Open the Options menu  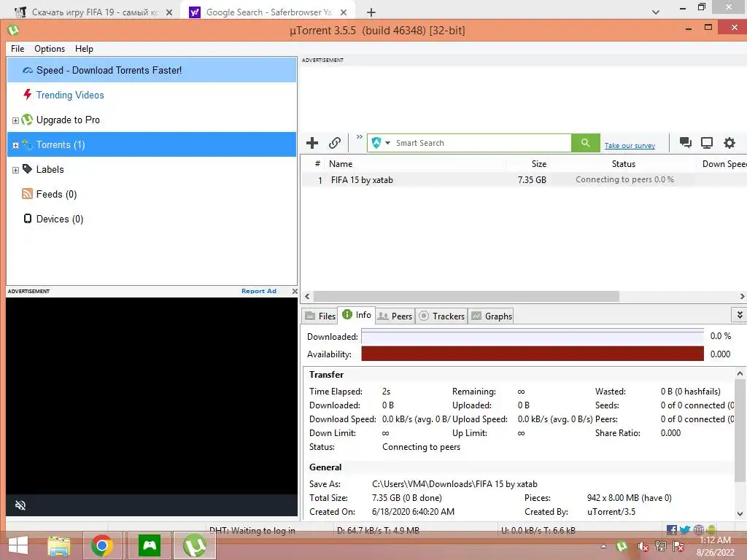coord(50,49)
